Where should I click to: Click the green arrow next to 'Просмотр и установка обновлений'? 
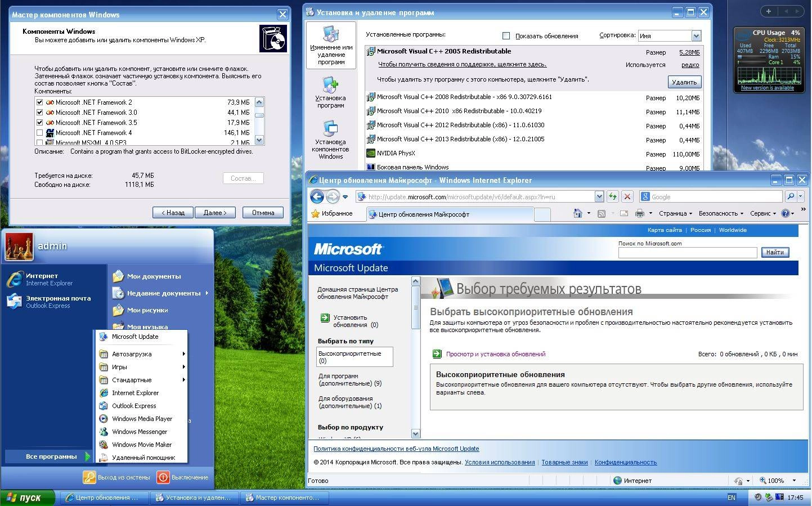pyautogui.click(x=437, y=353)
